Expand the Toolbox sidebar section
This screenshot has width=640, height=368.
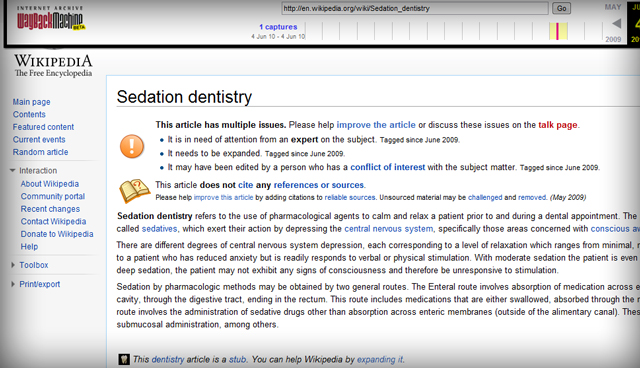pyautogui.click(x=13, y=265)
